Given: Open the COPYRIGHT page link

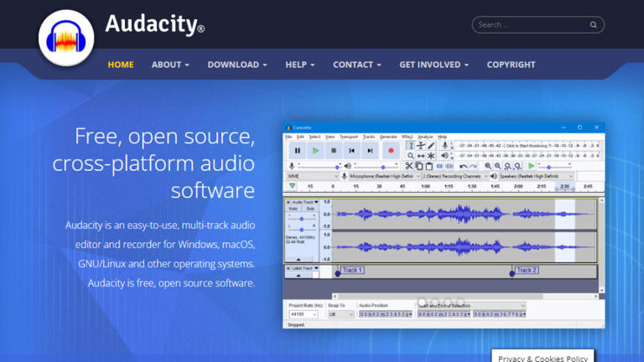Looking at the screenshot, I should click(x=511, y=65).
